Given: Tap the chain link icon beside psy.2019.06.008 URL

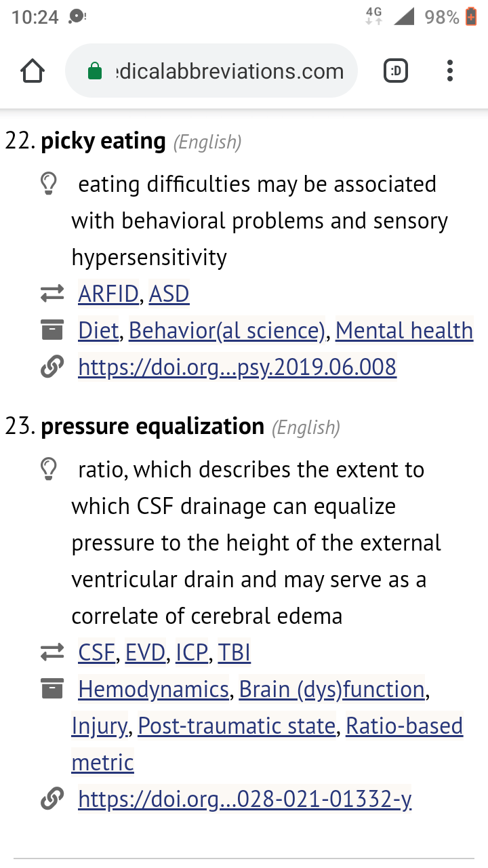Looking at the screenshot, I should (52, 368).
